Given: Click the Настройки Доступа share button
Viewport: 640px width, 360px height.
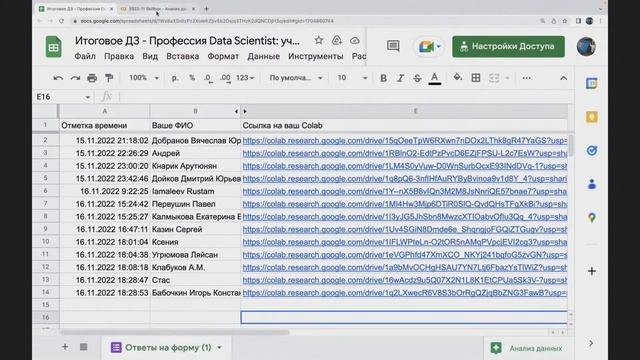Looking at the screenshot, I should [x=508, y=47].
